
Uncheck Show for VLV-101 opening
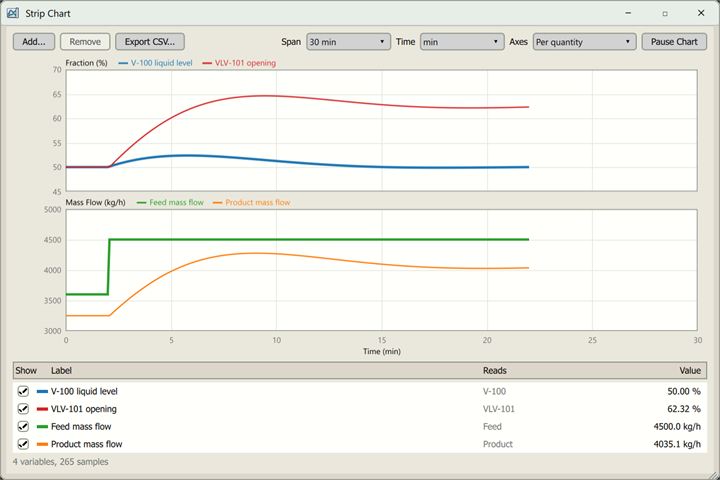click(x=23, y=409)
